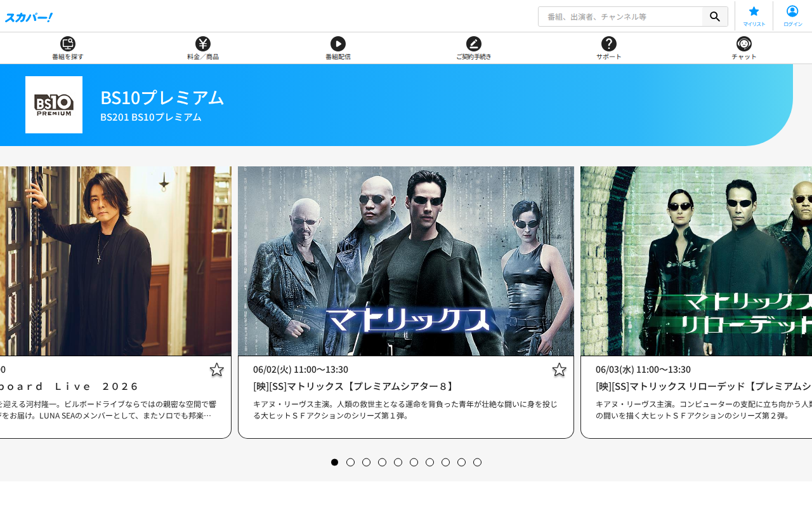Open チャット menu
Viewport: 812px width, 508px height.
pyautogui.click(x=744, y=48)
